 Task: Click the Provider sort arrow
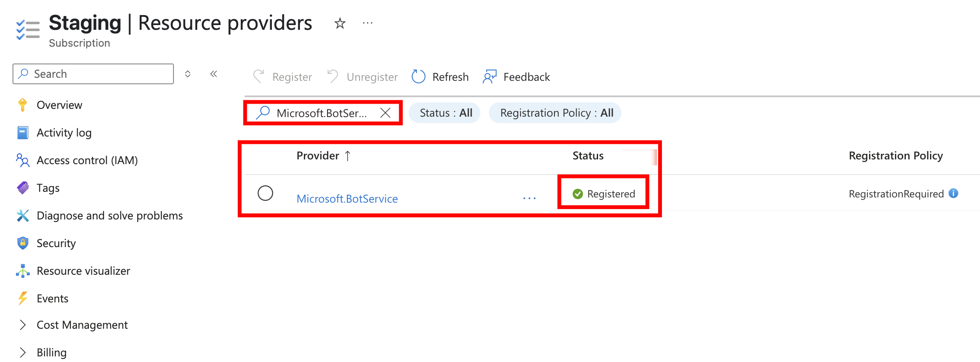[348, 156]
